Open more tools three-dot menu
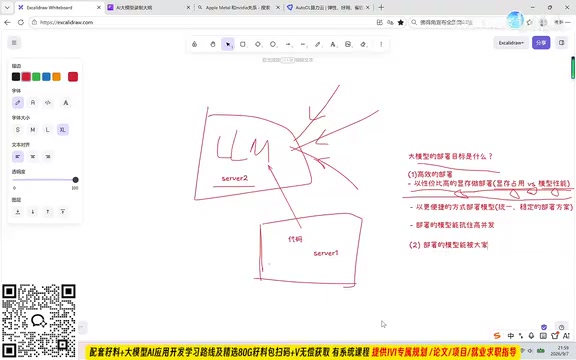The height and width of the screenshot is (360, 576). click(381, 44)
